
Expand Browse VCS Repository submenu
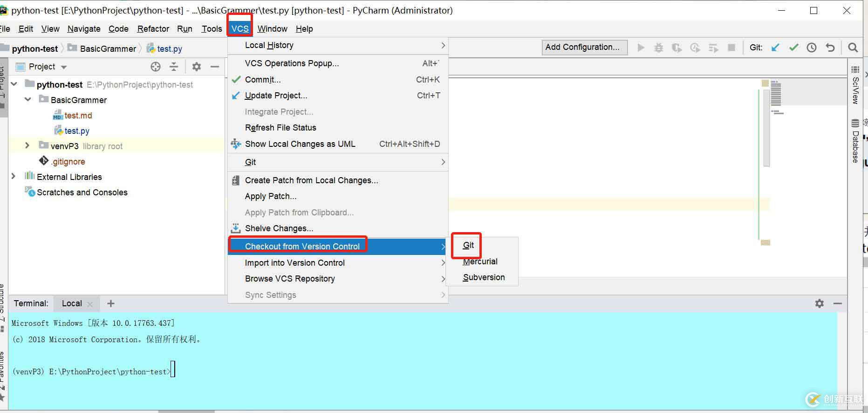[338, 279]
